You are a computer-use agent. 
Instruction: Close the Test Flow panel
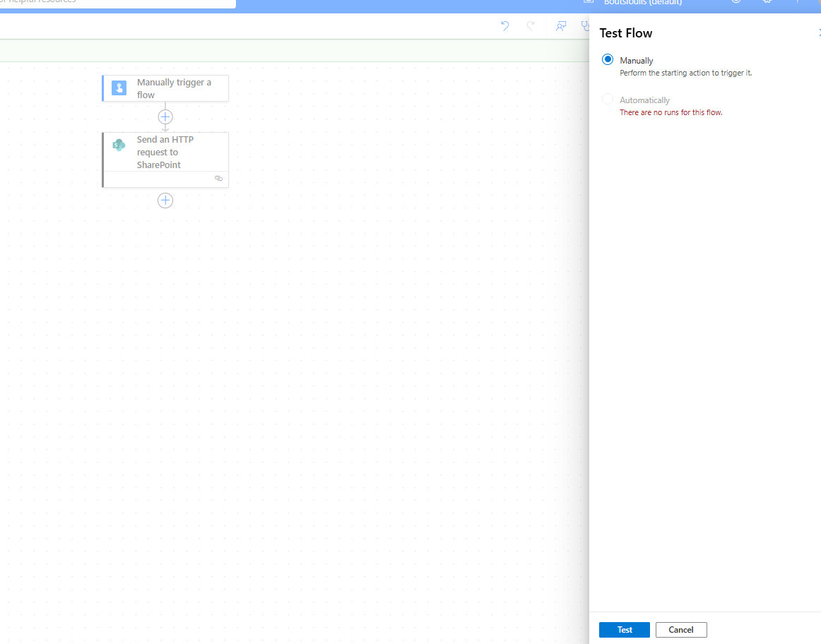coord(818,32)
